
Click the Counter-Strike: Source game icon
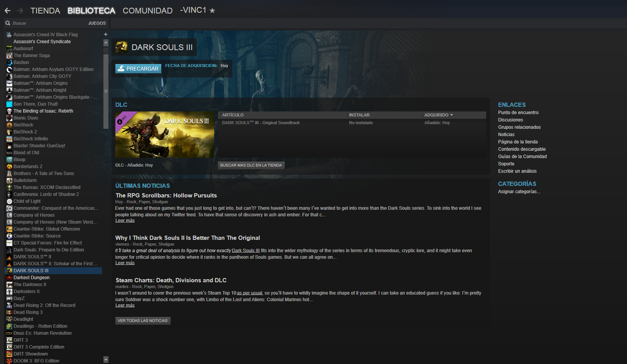click(9, 236)
